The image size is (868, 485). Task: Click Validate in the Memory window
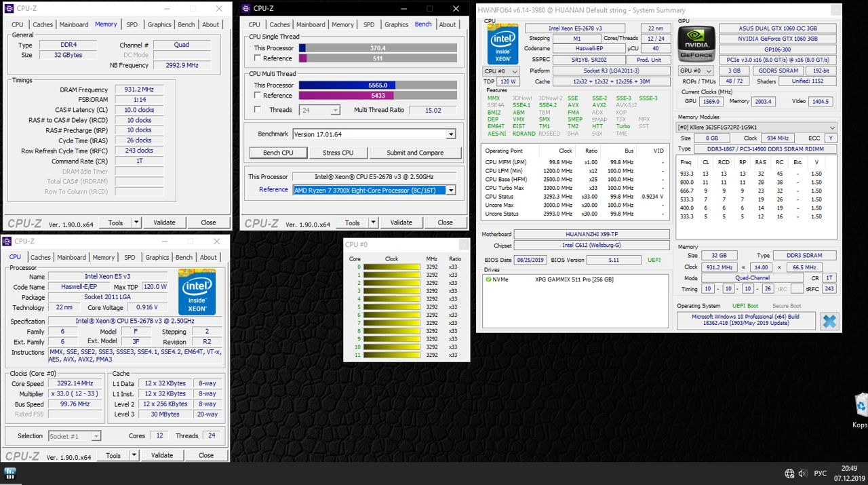pyautogui.click(x=164, y=222)
